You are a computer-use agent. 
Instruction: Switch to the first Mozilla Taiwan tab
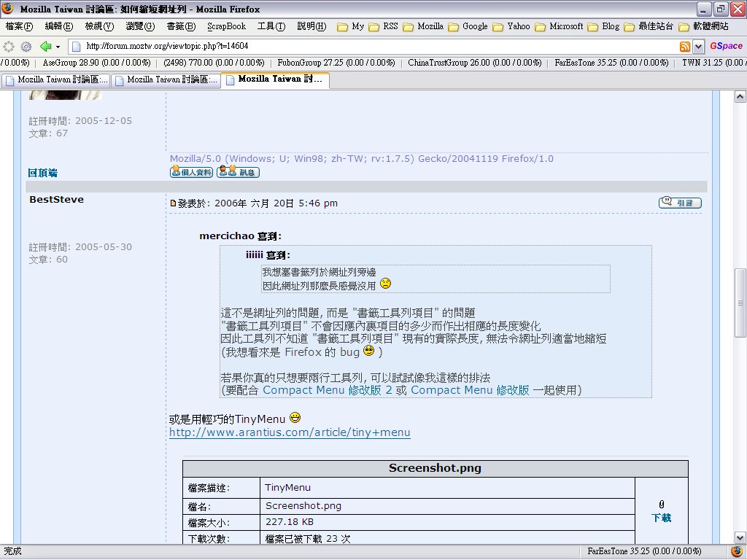[x=56, y=79]
